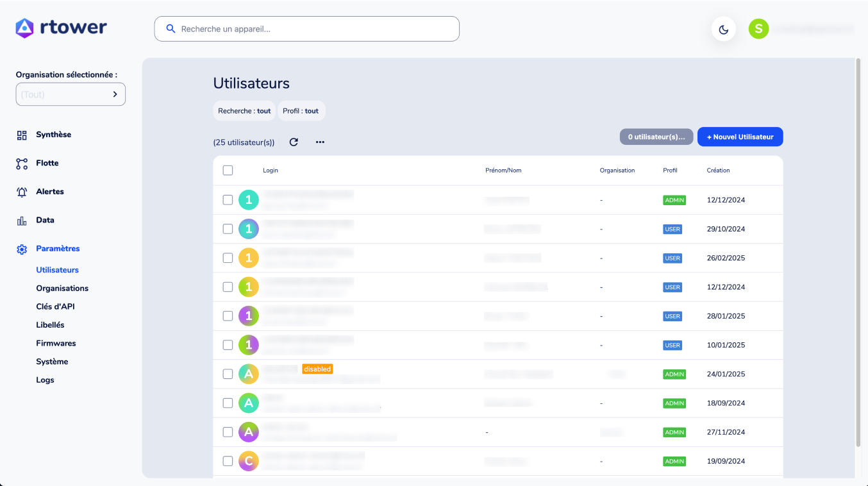Open the Firmwares settings page
Screen dimensions: 868x486
click(55, 343)
